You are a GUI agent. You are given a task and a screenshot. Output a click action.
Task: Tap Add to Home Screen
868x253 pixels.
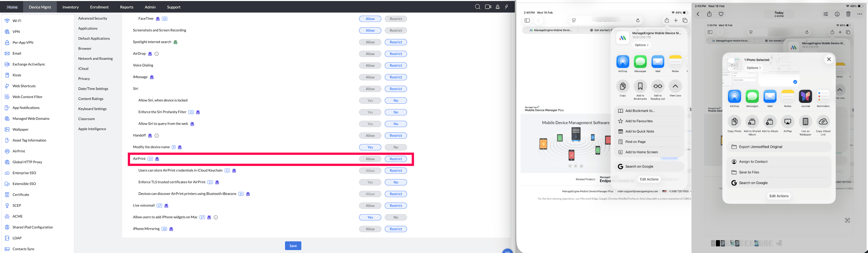tap(649, 152)
